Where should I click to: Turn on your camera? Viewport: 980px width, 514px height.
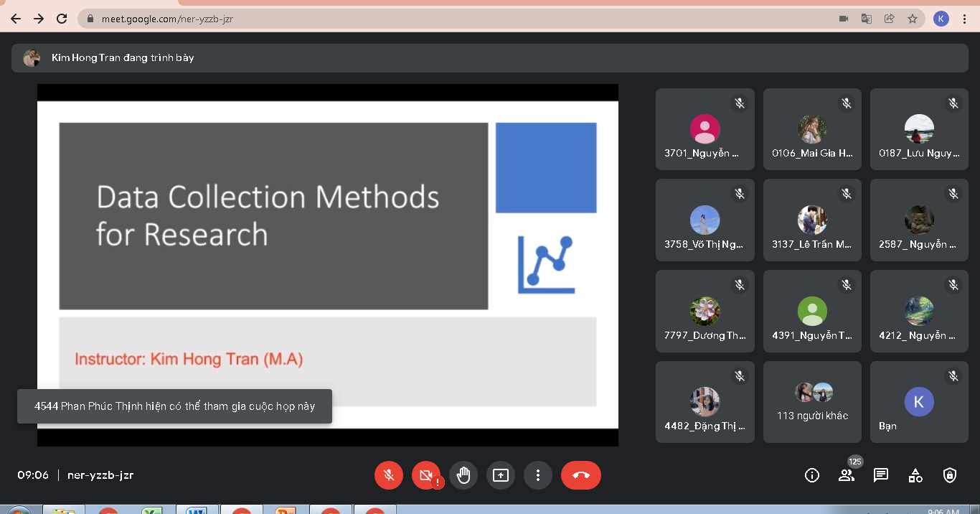[426, 475]
